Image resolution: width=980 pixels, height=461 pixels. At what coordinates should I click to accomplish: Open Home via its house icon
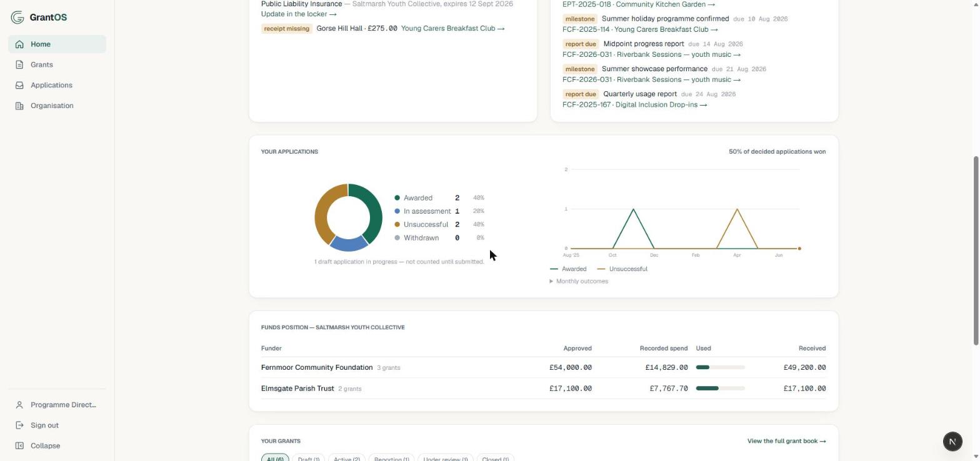tap(19, 44)
